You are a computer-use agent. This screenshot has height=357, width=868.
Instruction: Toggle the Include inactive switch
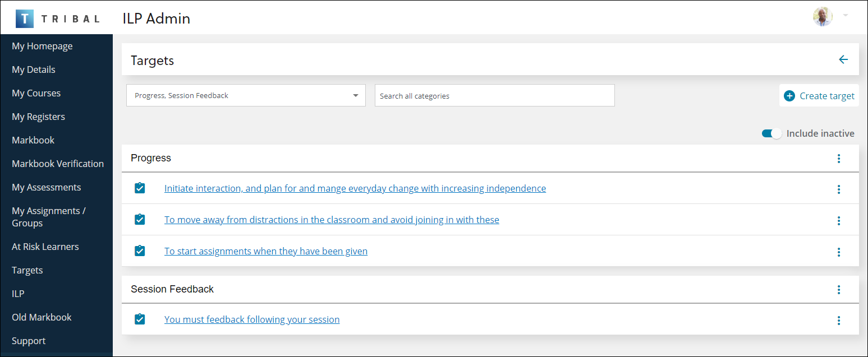[771, 133]
